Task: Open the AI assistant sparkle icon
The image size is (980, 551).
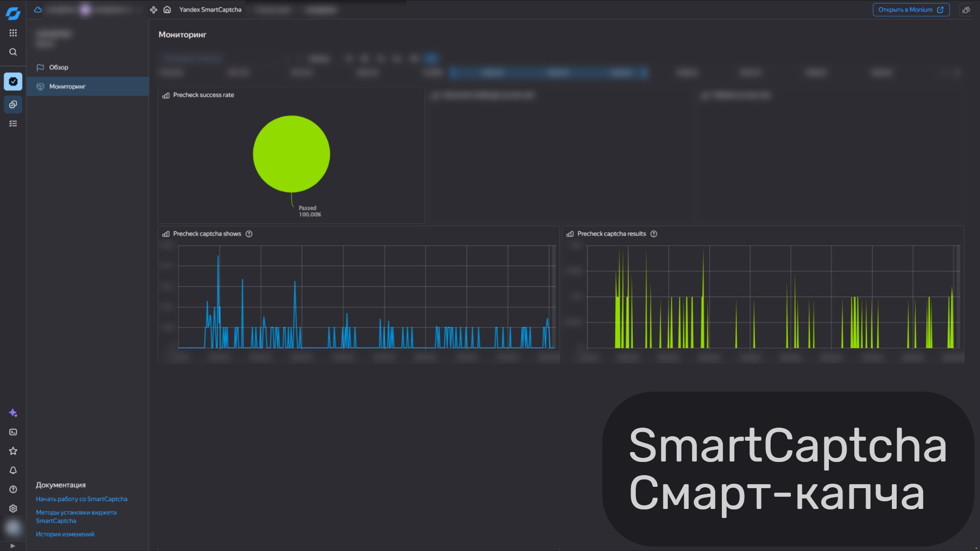Action: pyautogui.click(x=13, y=413)
